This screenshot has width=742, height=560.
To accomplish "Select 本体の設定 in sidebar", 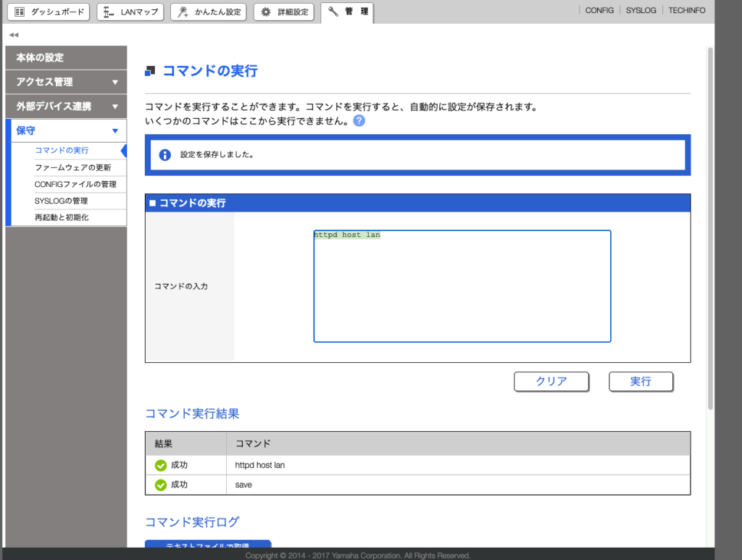I will [x=65, y=57].
